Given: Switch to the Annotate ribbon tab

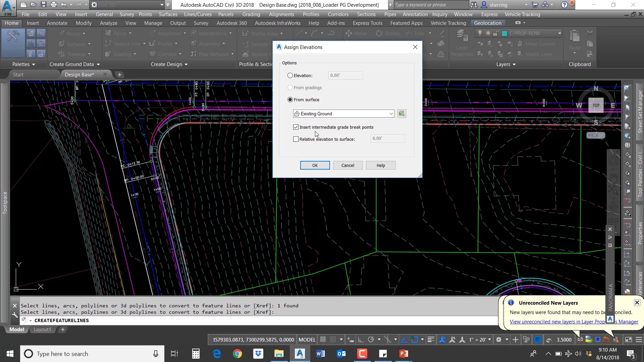Looking at the screenshot, I should (57, 23).
